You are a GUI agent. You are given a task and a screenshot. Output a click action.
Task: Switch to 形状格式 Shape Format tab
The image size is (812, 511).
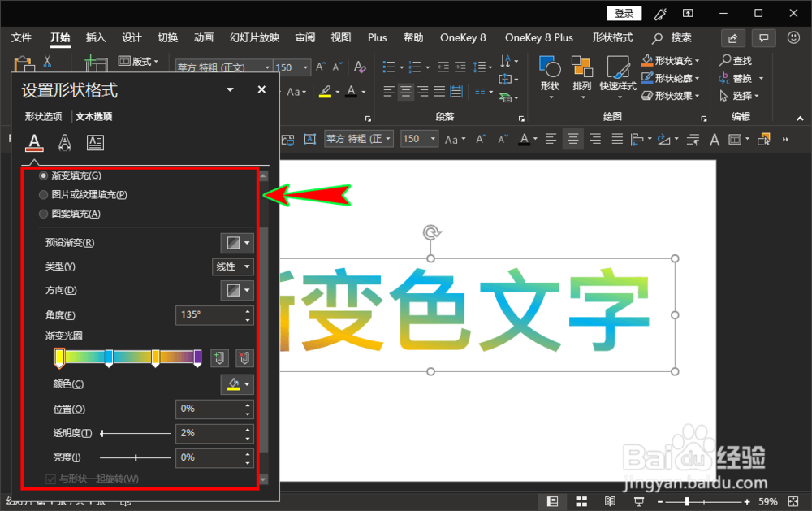click(612, 38)
